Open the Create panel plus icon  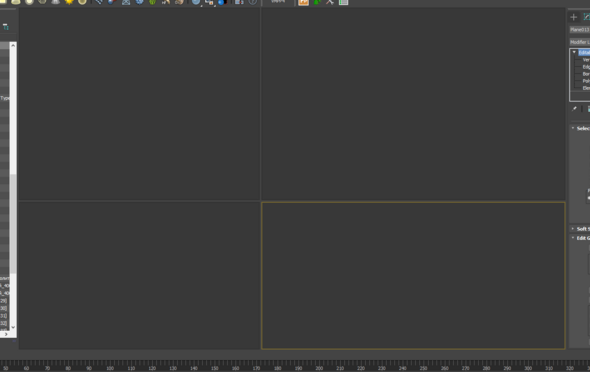pos(573,17)
